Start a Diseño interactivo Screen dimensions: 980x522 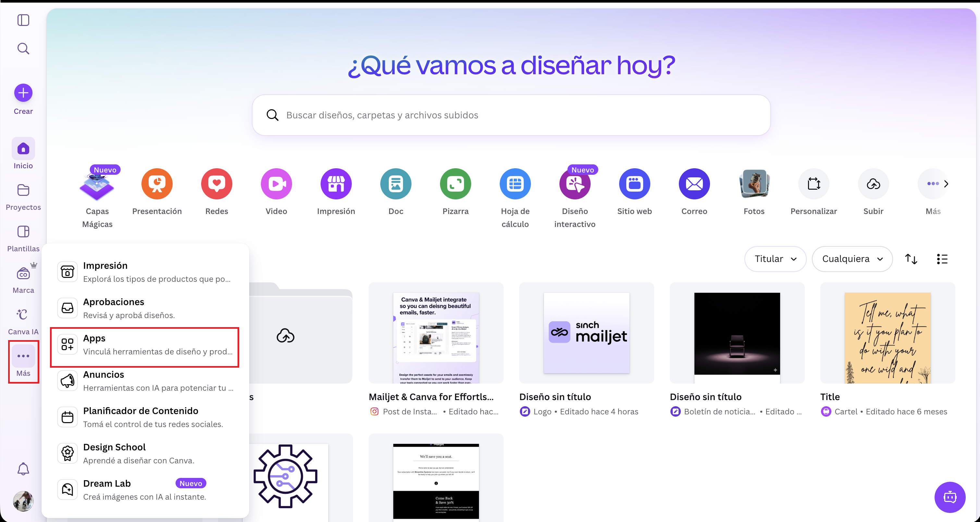(x=575, y=184)
